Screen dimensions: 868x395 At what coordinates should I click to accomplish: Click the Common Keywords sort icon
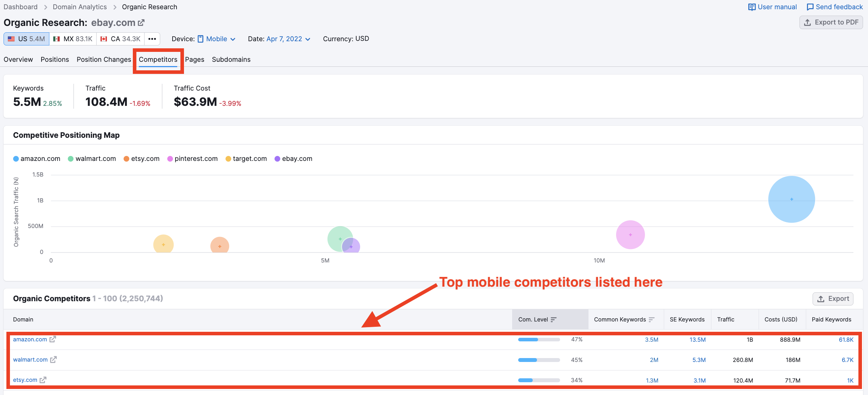tap(651, 319)
